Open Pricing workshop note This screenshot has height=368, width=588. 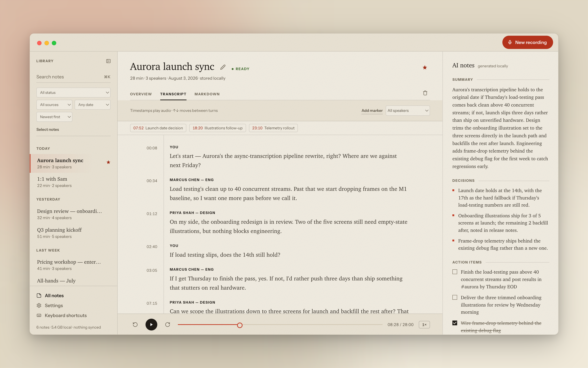click(73, 265)
